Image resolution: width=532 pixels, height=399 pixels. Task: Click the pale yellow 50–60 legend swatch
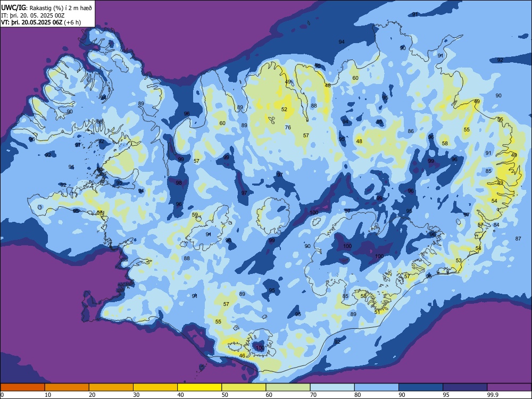244,387
